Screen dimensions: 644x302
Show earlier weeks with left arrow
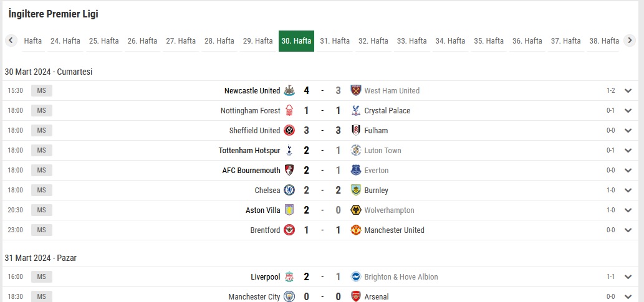11,40
